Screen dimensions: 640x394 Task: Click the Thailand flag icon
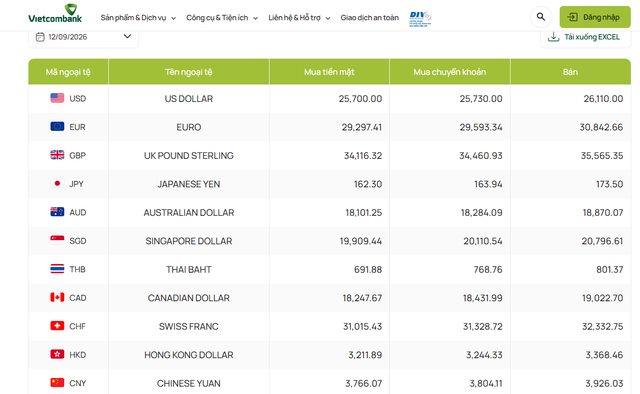57,269
